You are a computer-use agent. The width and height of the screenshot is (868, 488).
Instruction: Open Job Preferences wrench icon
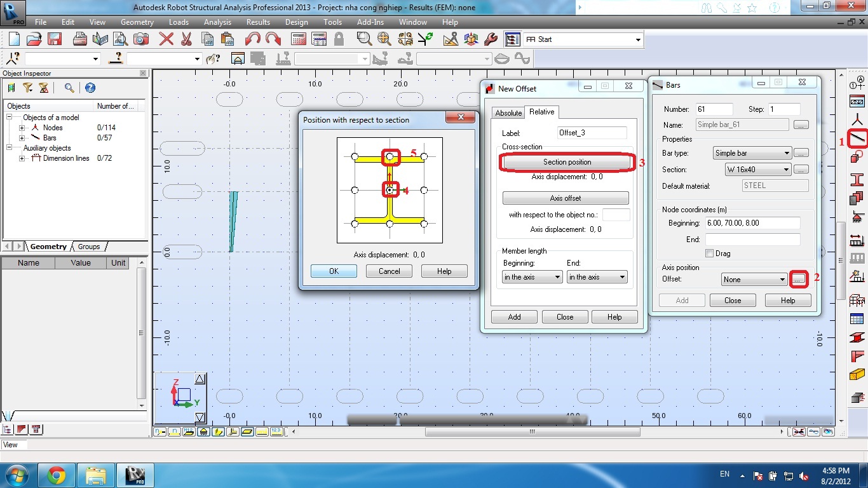[491, 39]
